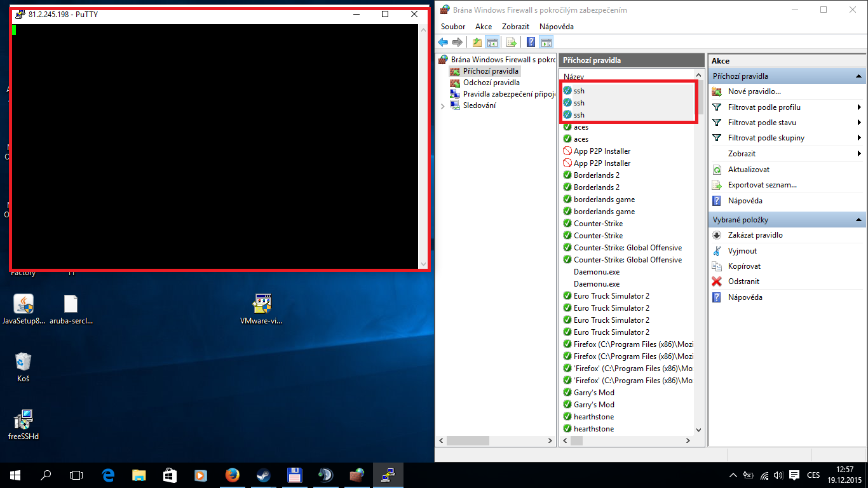Click Zakázat pravidlo action

755,235
